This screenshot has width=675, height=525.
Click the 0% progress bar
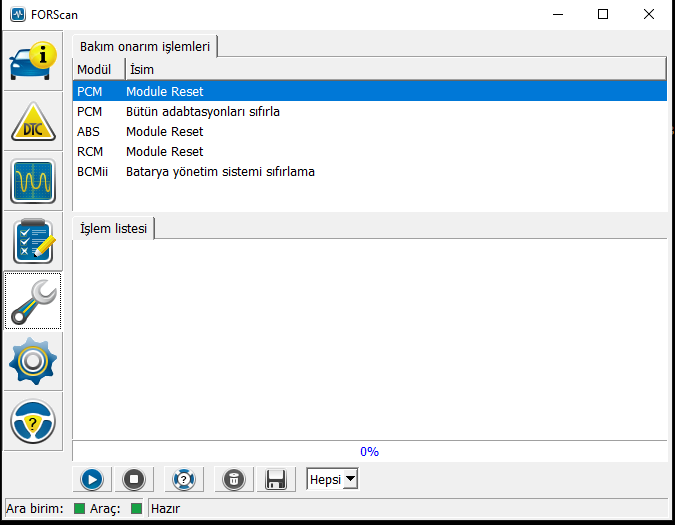[370, 451]
